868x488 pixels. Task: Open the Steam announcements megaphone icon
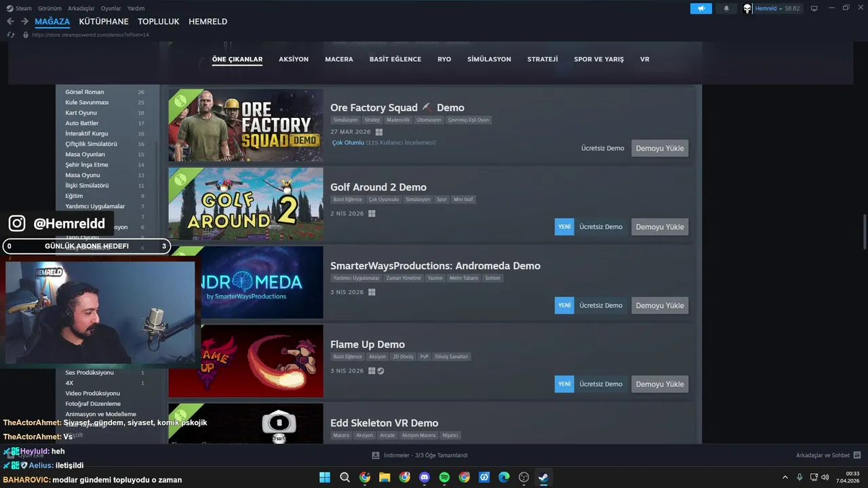(701, 9)
